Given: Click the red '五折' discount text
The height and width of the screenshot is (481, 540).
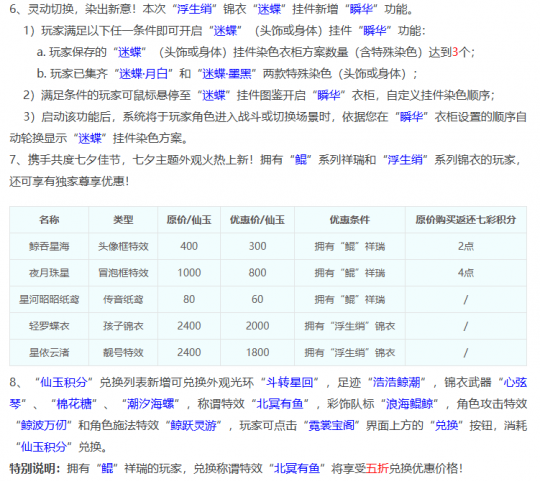Looking at the screenshot, I should click(x=377, y=468).
